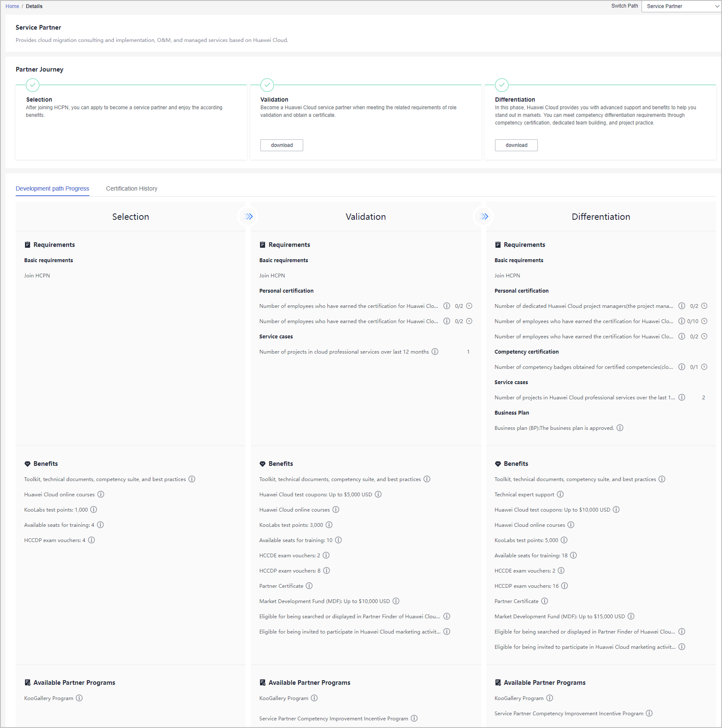Show info for Partner Certificate under Differentiation
Image resolution: width=722 pixels, height=728 pixels.
(545, 601)
